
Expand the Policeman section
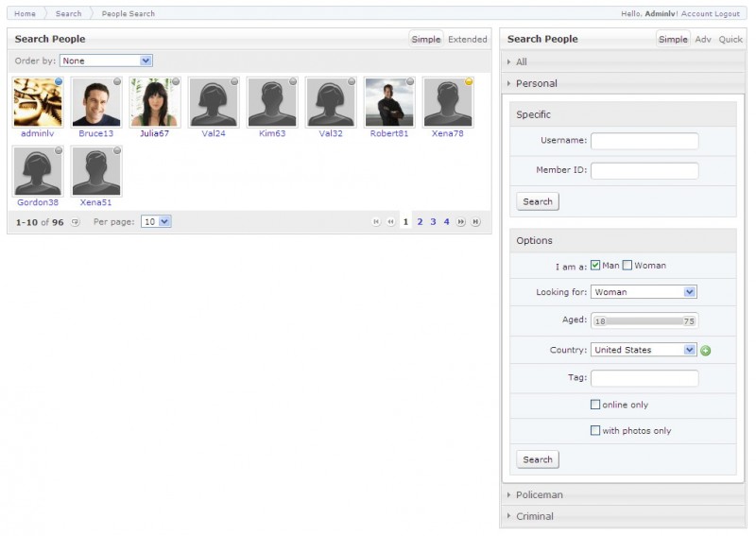623,495
